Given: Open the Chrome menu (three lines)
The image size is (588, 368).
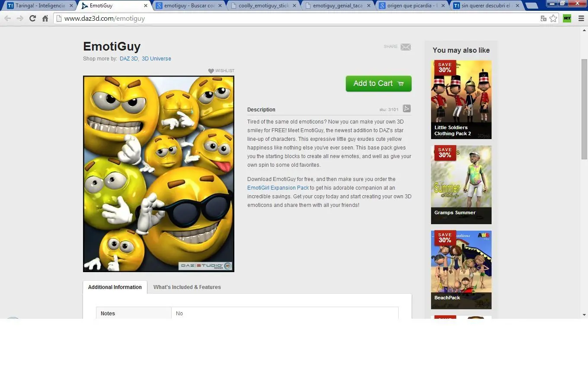Looking at the screenshot, I should (581, 19).
